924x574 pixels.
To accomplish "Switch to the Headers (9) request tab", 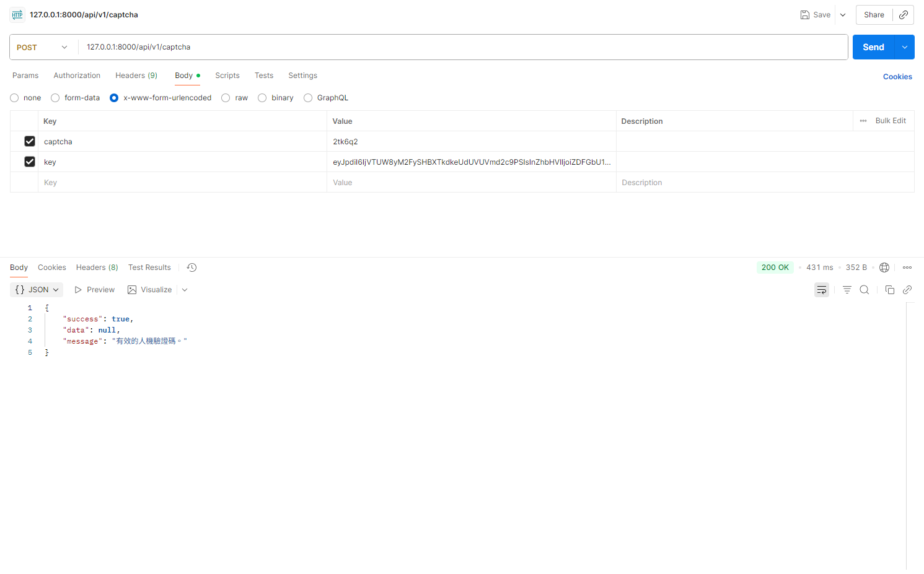I will click(x=136, y=76).
